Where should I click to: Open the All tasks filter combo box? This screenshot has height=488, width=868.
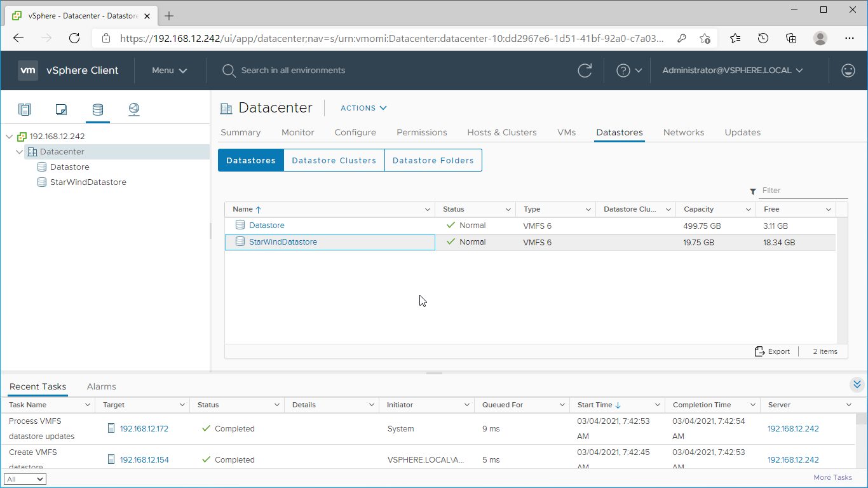(25, 479)
